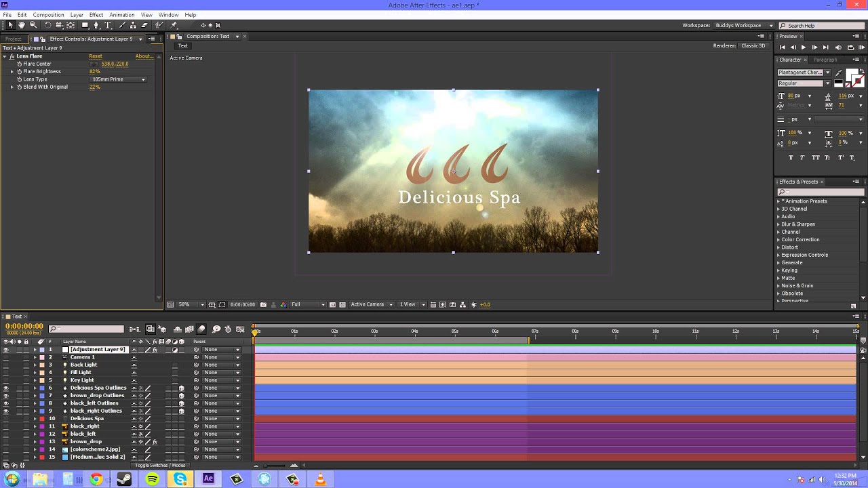
Task: Open the Layer menu
Action: 77,15
